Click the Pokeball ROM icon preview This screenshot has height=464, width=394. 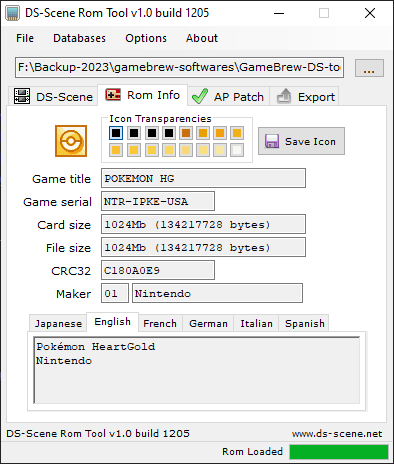pos(71,141)
